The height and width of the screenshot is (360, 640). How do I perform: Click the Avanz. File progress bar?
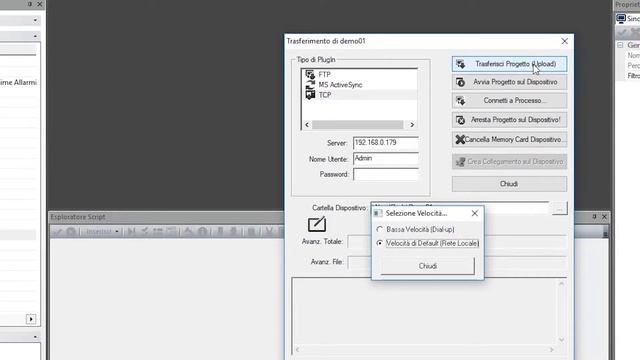pos(457,262)
